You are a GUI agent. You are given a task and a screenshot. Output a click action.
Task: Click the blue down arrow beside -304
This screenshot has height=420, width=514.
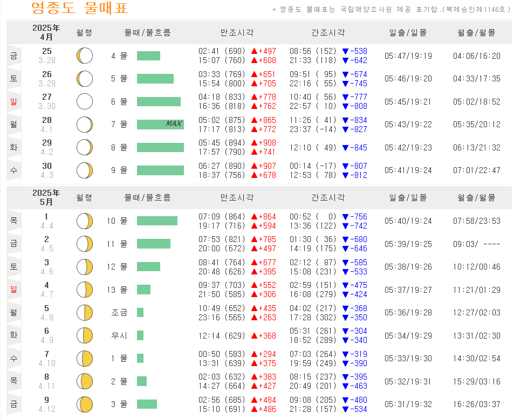click(346, 331)
